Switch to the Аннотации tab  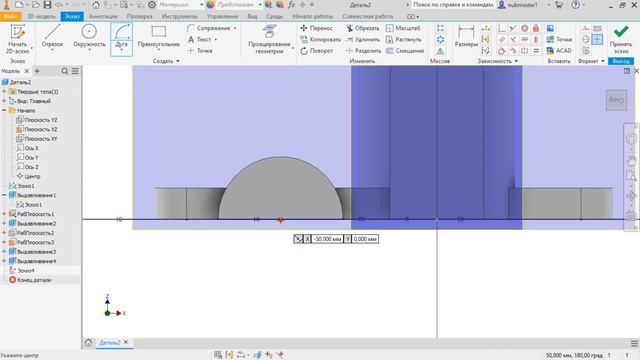[103, 16]
